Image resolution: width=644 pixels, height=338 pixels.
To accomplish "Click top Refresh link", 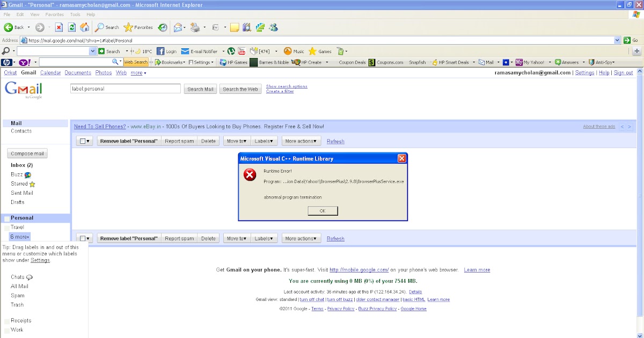I will tap(335, 142).
